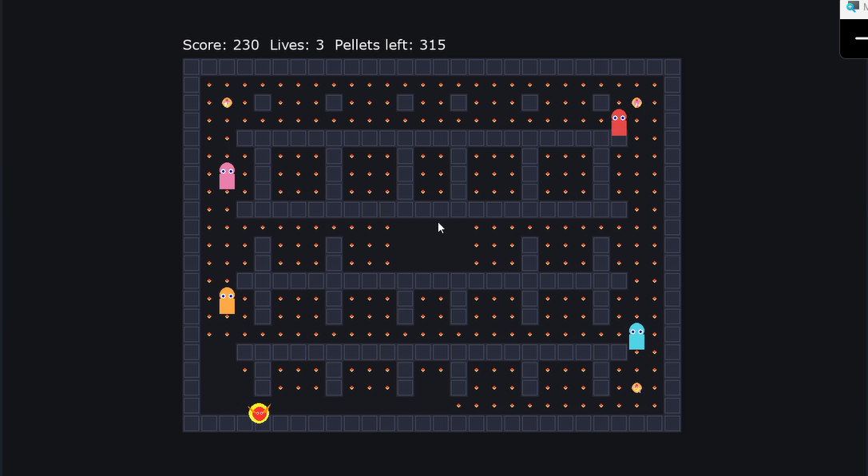Click the Score: 230 text
The height and width of the screenshot is (476, 868).
coord(221,45)
